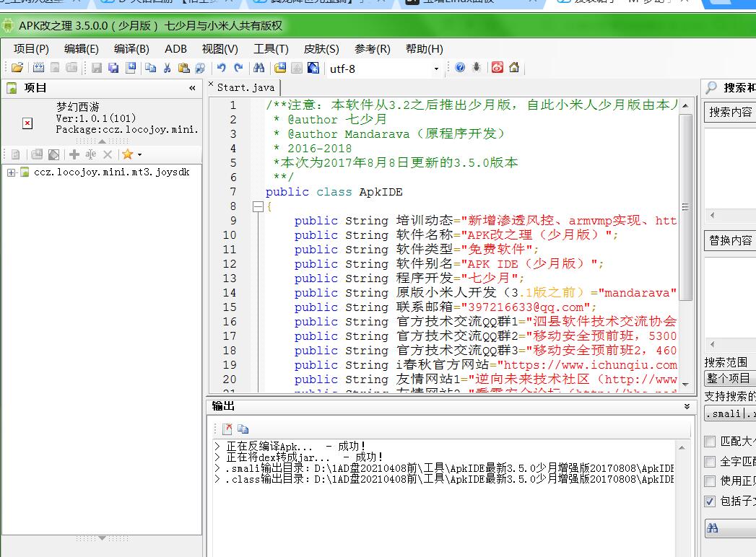Image resolution: width=756 pixels, height=557 pixels.
Task: Click the 搜索内容 button
Action: click(x=730, y=112)
